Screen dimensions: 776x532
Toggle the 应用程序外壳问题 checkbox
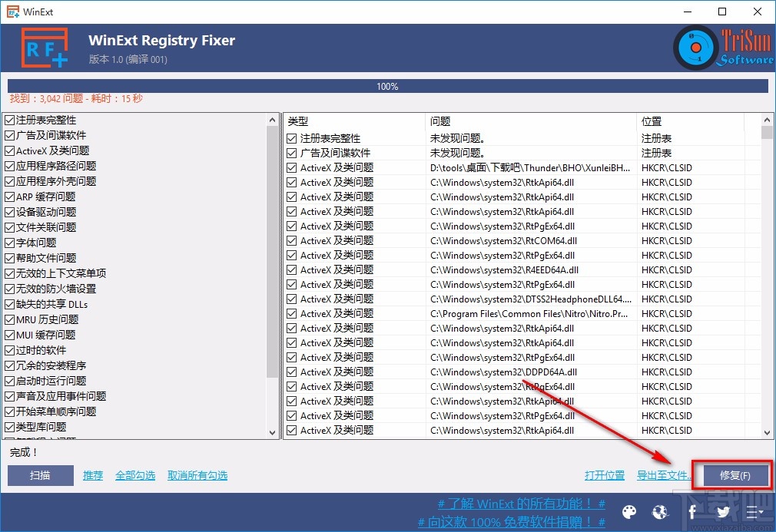9,181
